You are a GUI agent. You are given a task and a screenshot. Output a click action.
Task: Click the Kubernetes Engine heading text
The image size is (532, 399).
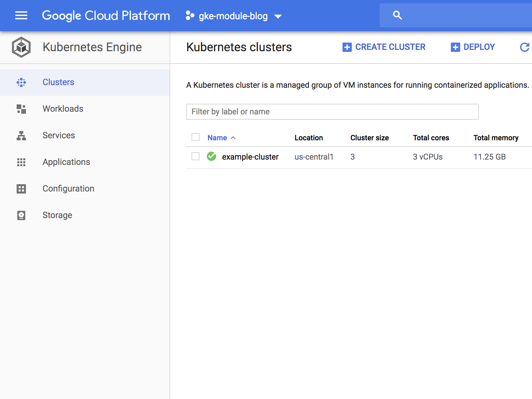click(x=92, y=47)
